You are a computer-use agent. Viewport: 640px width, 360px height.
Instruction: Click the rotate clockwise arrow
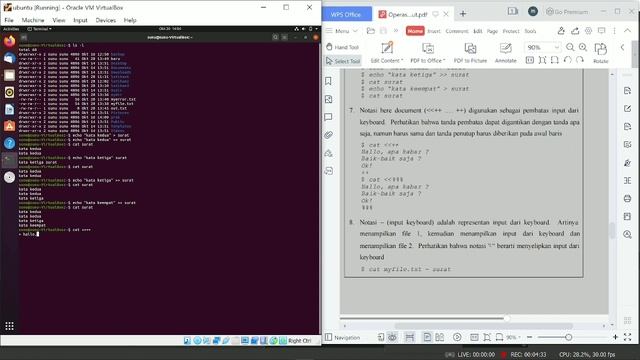(x=580, y=60)
